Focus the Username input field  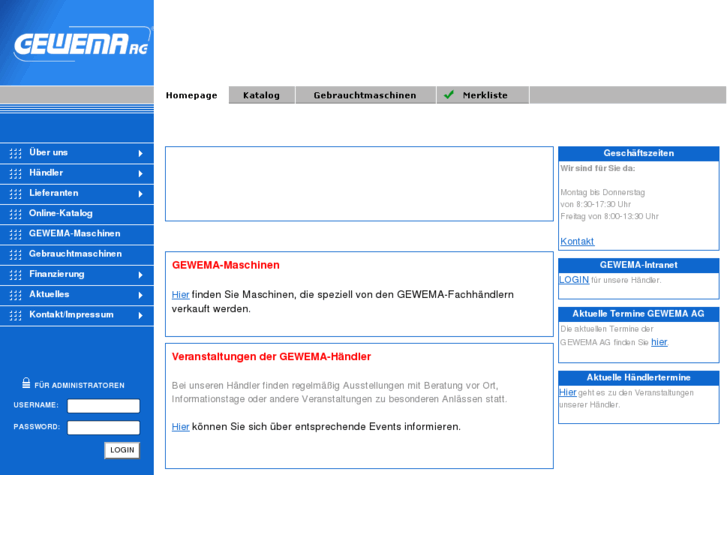click(103, 406)
